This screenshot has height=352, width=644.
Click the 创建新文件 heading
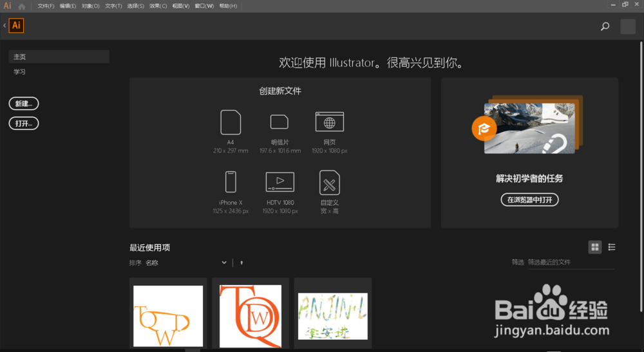pyautogui.click(x=280, y=91)
